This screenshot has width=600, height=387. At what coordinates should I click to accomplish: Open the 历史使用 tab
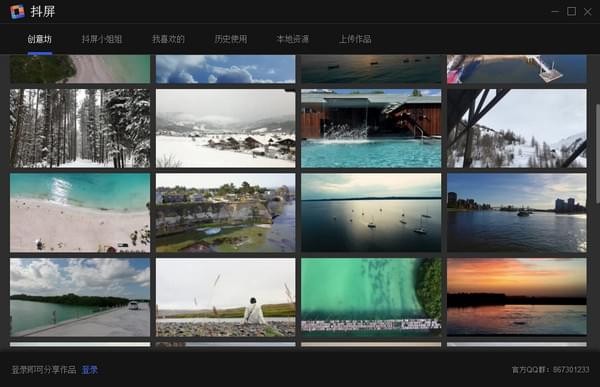pos(231,39)
